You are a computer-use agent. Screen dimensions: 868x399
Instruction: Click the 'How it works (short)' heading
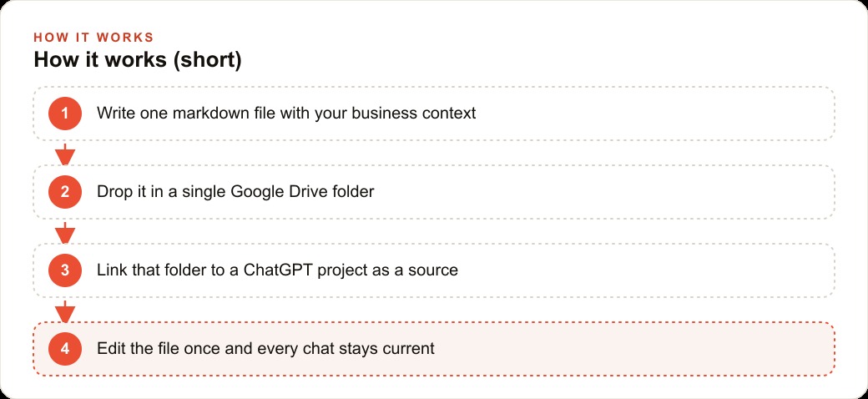(137, 60)
